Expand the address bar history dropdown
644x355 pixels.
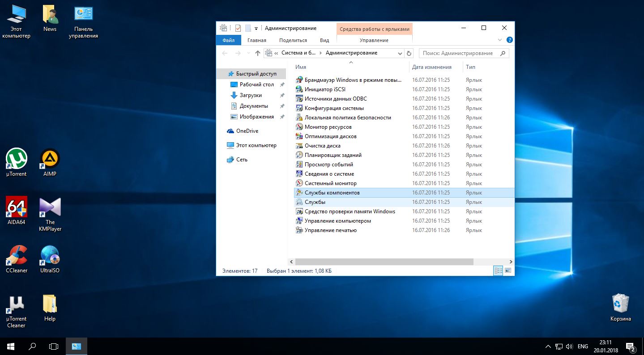[400, 53]
